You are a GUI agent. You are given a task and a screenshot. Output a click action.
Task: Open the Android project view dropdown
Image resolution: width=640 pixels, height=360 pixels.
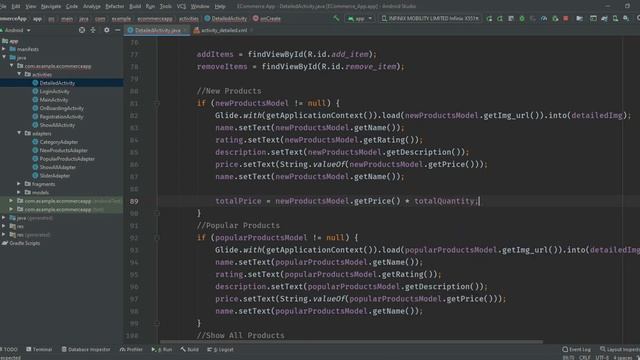tap(16, 30)
